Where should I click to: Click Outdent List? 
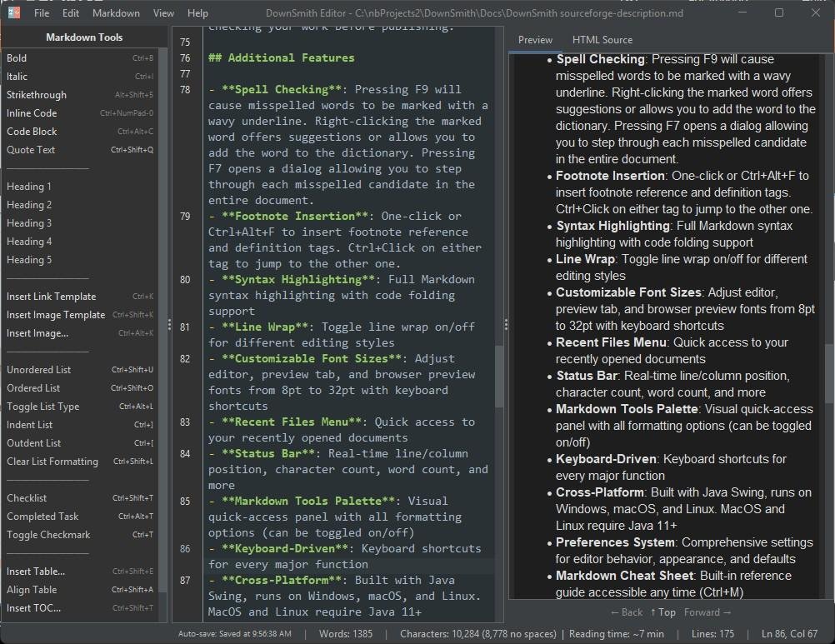click(80, 443)
